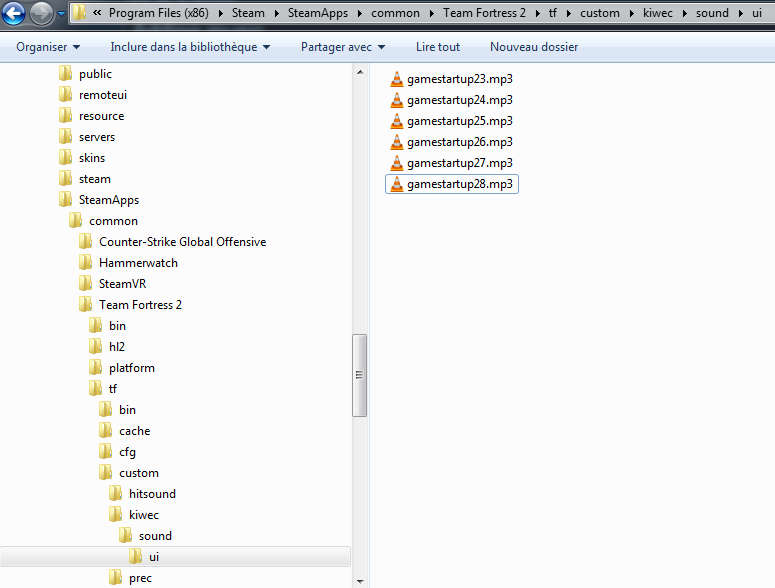Click the folder icon in address bar
The width and height of the screenshot is (775, 588).
point(80,13)
